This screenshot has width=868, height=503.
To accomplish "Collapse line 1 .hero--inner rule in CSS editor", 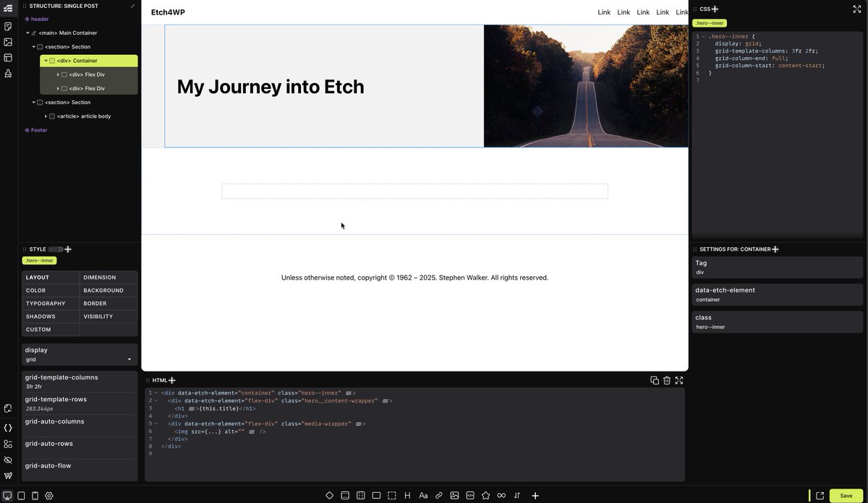I will (x=703, y=36).
